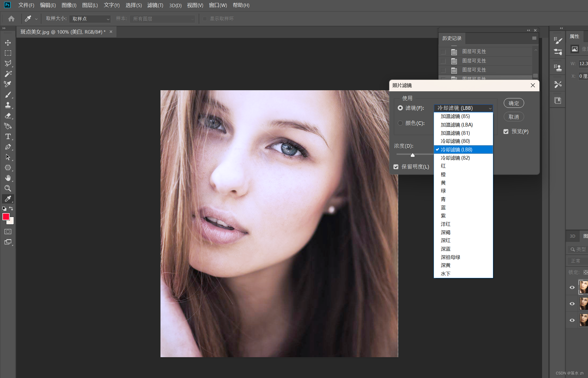Open the 滤镜(T) menu
The width and height of the screenshot is (588, 378).
[155, 5]
